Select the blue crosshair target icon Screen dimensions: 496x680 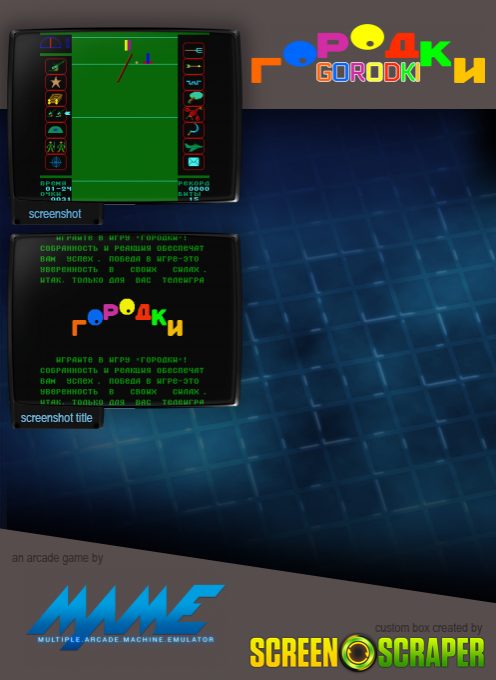(x=56, y=162)
